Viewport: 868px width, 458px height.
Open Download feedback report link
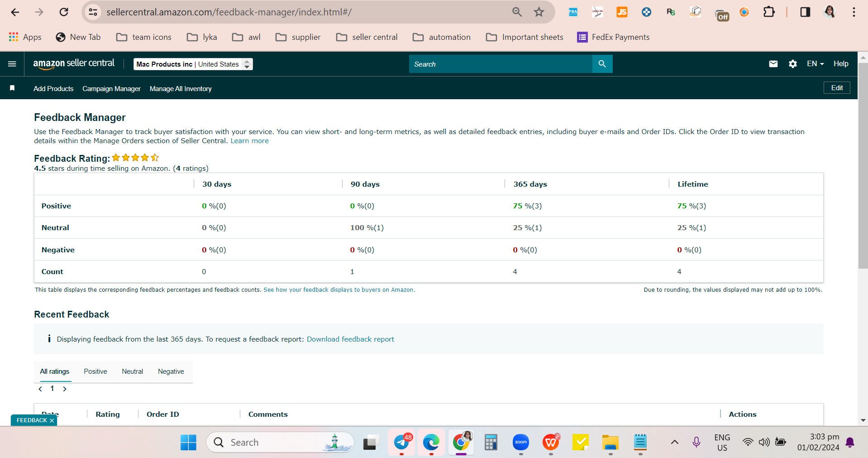[x=350, y=339]
